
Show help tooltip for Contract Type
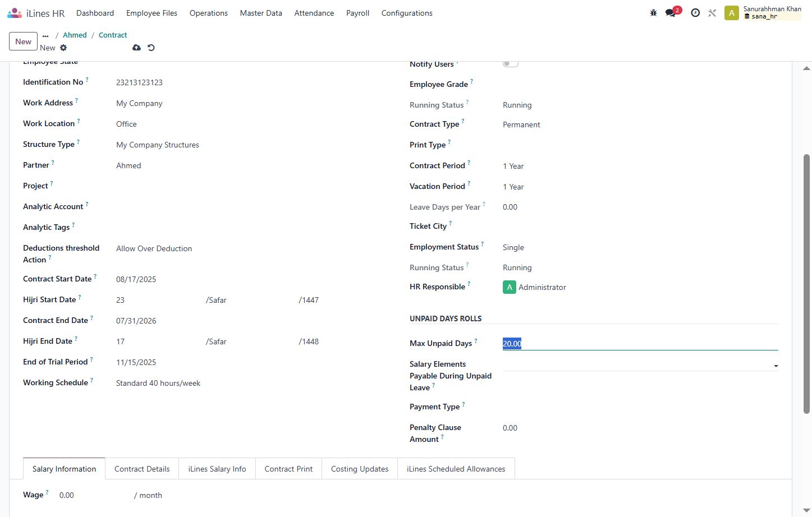pyautogui.click(x=463, y=121)
